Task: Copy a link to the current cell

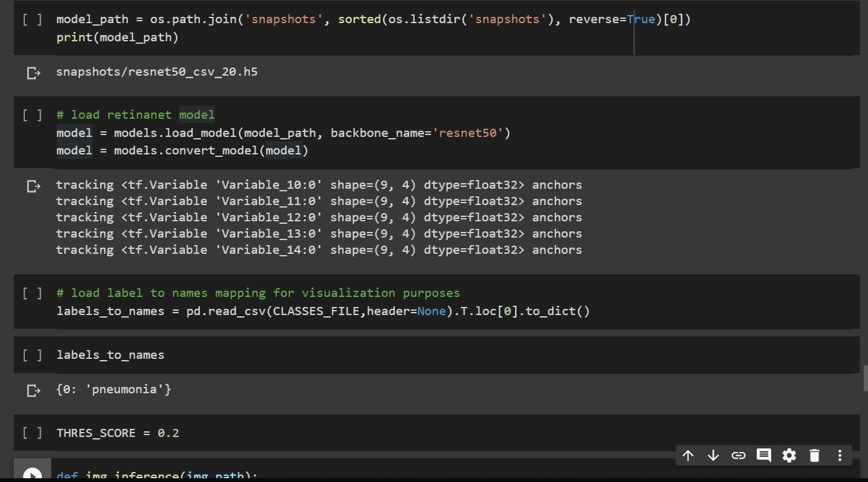Action: 738,456
